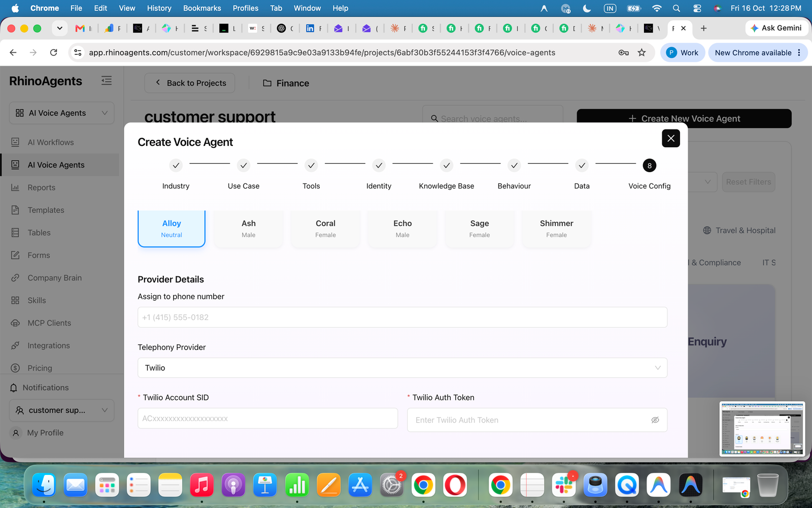Expand the customer sup... workspace dropdown
Viewport: 812px width, 508px height.
click(x=61, y=410)
